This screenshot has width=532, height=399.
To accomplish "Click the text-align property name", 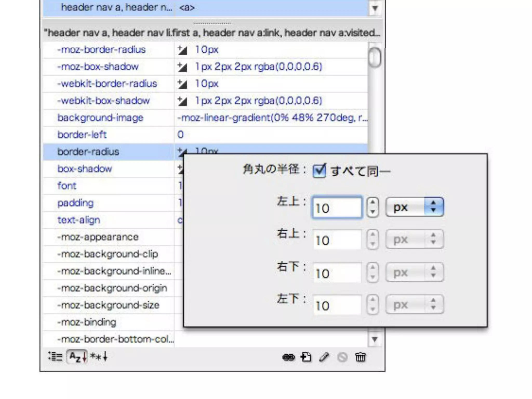I will coord(78,220).
